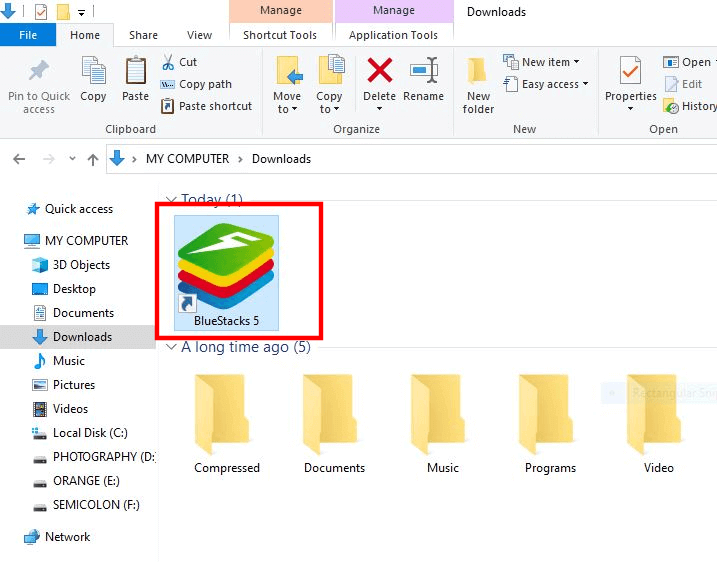Open the Easy access dropdown
This screenshot has width=717, height=562.
click(x=546, y=84)
